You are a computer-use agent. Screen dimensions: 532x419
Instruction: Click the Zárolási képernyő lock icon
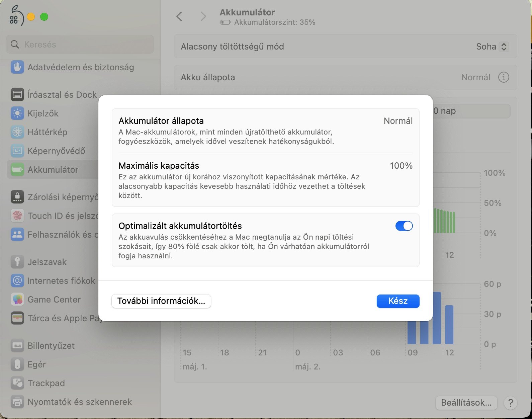pos(17,197)
